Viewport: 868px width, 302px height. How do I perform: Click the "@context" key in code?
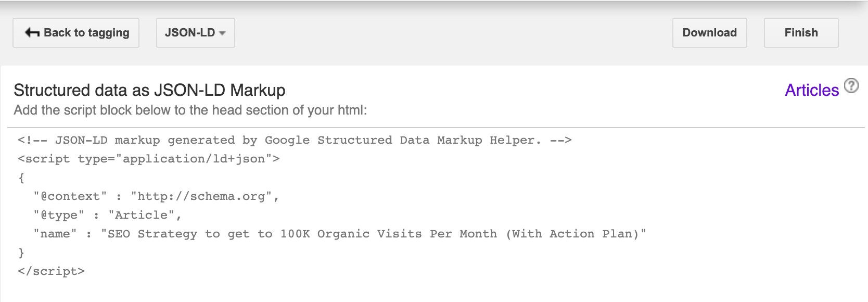click(x=70, y=196)
